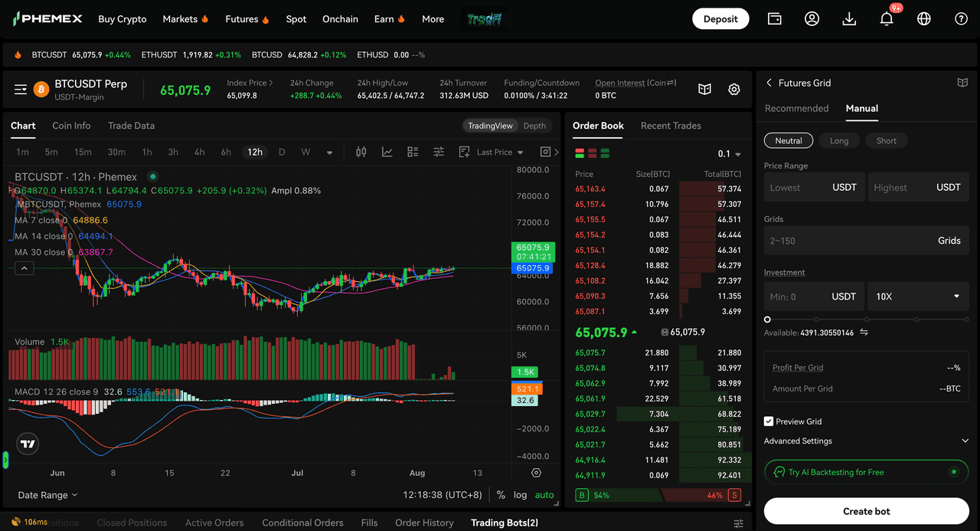Click the transfer funds icon beside Available
980x531 pixels.
point(864,333)
